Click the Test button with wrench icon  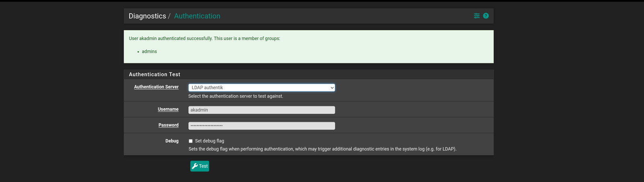tap(200, 166)
